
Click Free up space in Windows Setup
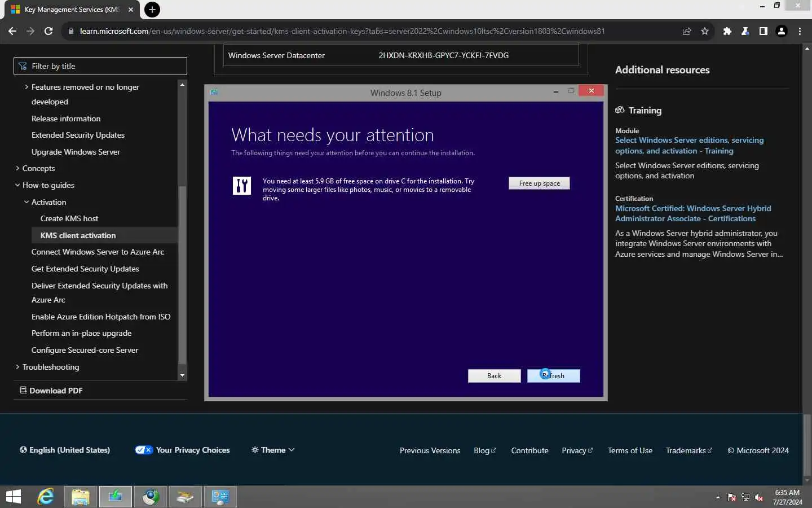point(539,183)
